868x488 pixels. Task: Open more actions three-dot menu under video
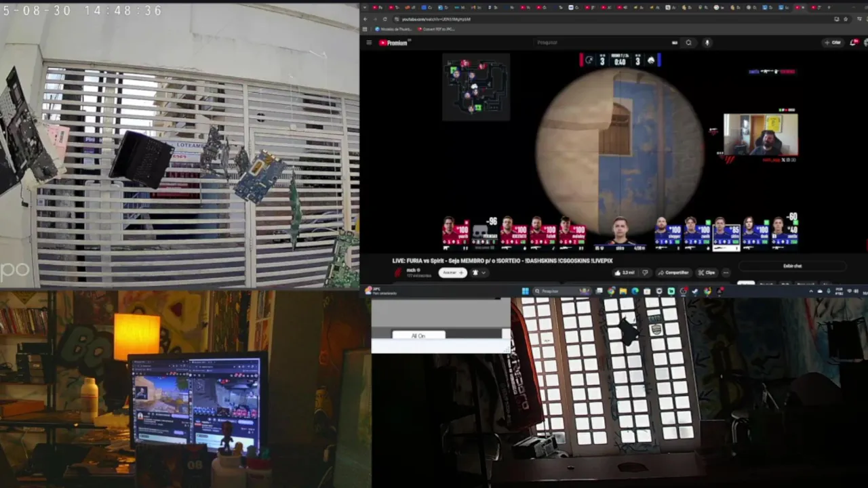(726, 272)
